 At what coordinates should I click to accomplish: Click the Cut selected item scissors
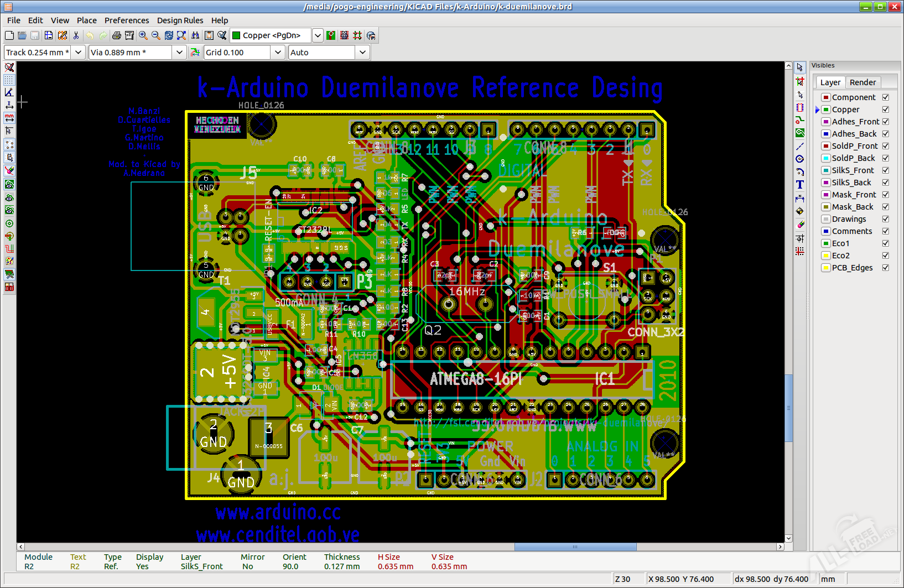[x=76, y=35]
